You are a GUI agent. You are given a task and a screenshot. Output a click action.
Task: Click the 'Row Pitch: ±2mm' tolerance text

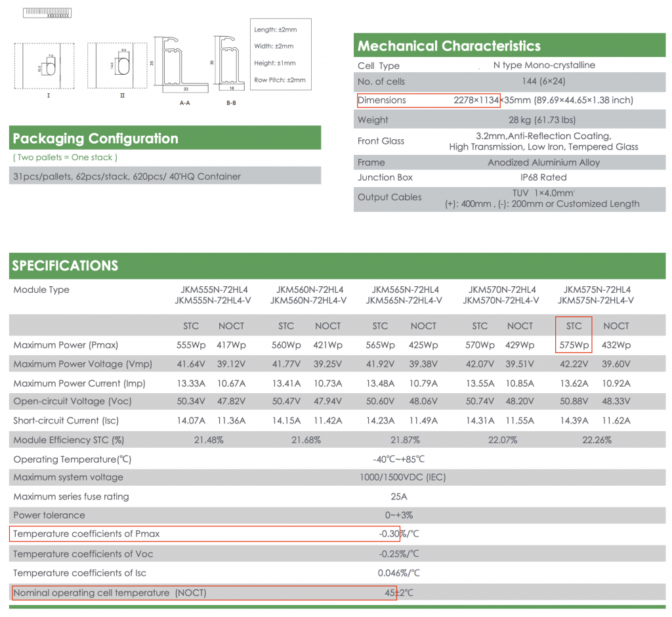tap(280, 80)
